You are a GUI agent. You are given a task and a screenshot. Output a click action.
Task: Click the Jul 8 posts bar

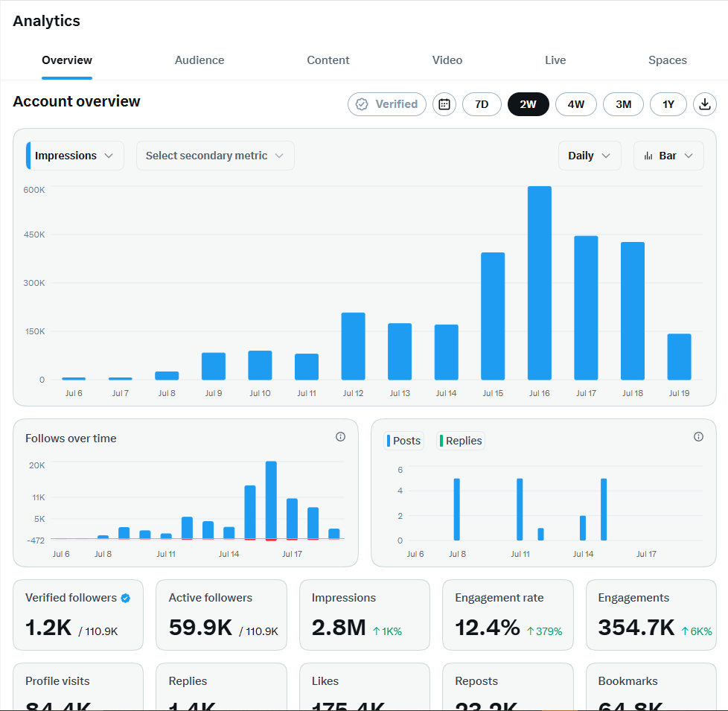click(x=457, y=509)
